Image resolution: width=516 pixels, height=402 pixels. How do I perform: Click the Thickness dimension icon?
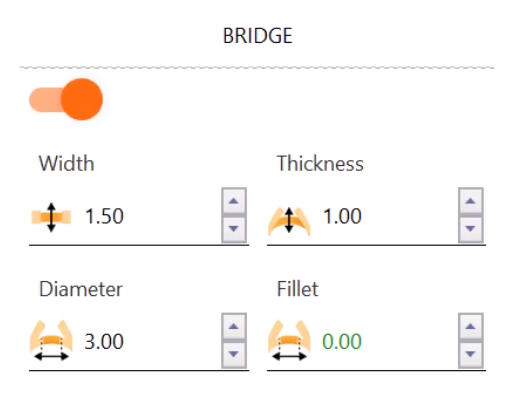pos(289,220)
